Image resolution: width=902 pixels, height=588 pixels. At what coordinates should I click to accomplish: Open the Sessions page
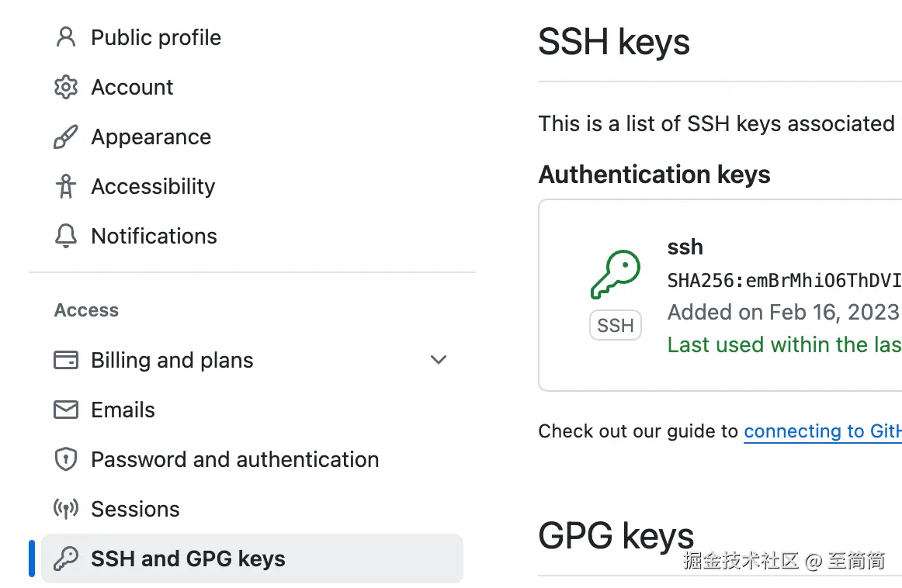coord(135,509)
